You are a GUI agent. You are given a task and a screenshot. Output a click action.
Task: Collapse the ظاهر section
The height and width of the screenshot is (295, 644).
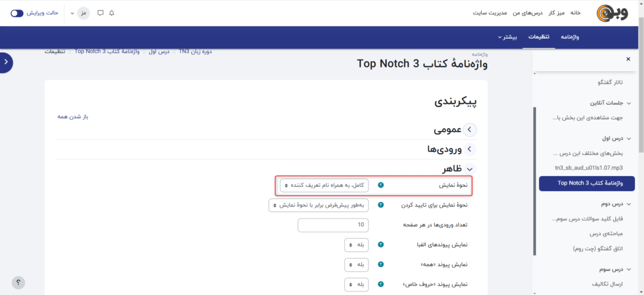[470, 169]
